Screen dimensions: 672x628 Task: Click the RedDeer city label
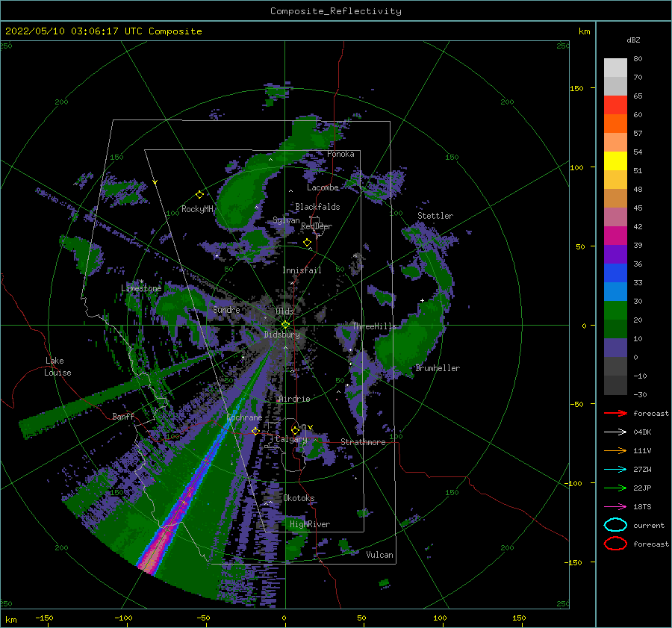(x=317, y=226)
